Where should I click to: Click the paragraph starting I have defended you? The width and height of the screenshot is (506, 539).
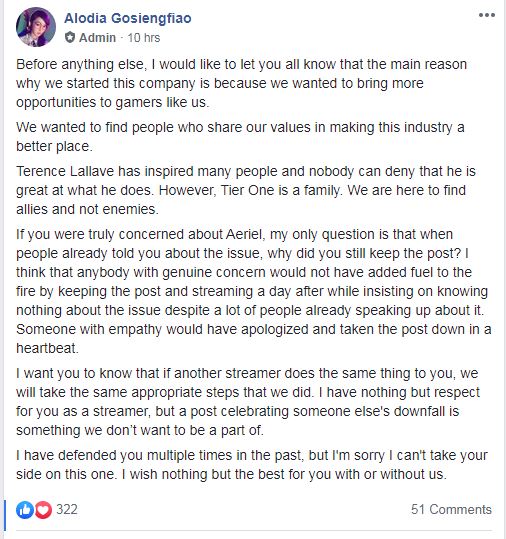click(x=252, y=465)
